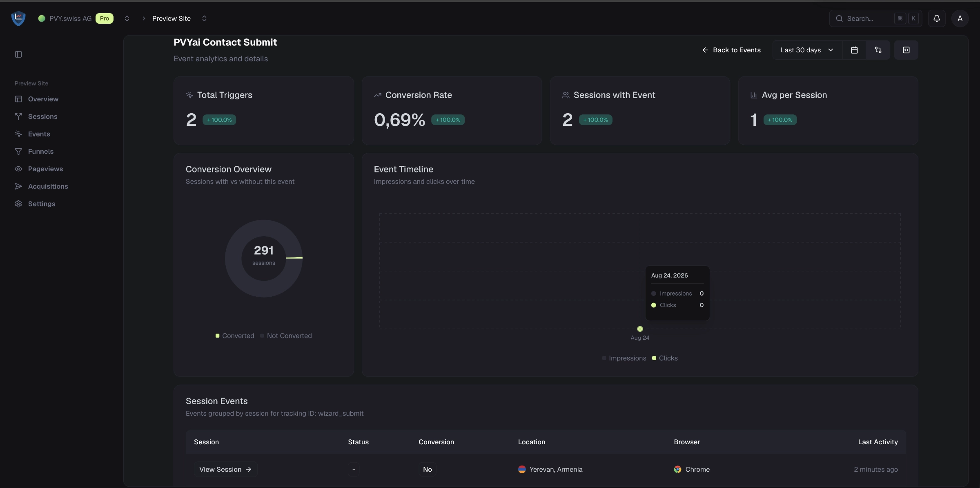Click the Session column header
Viewport: 980px width, 488px height.
pyautogui.click(x=206, y=442)
